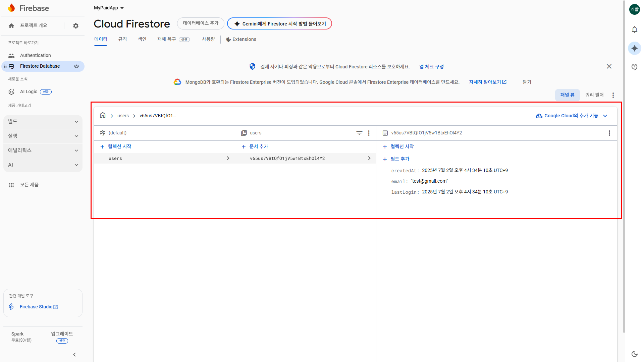Switch to 쿼리 빌더 view

(x=594, y=95)
